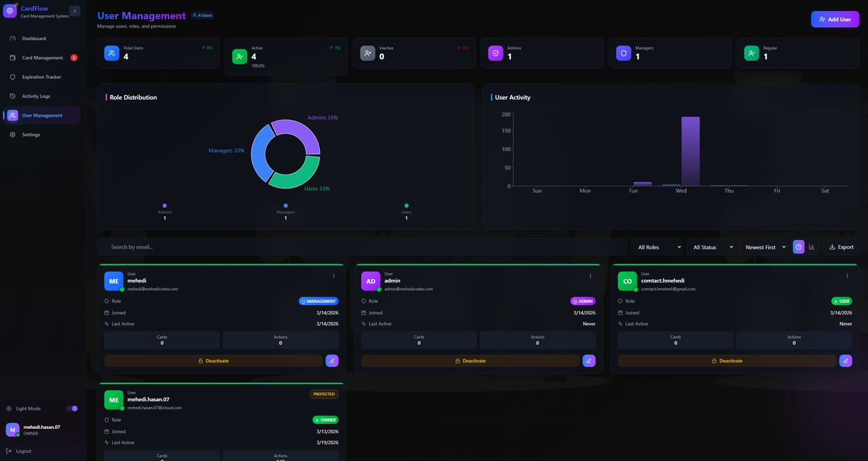Click the admin@mehedicodes.com email text

point(409,289)
